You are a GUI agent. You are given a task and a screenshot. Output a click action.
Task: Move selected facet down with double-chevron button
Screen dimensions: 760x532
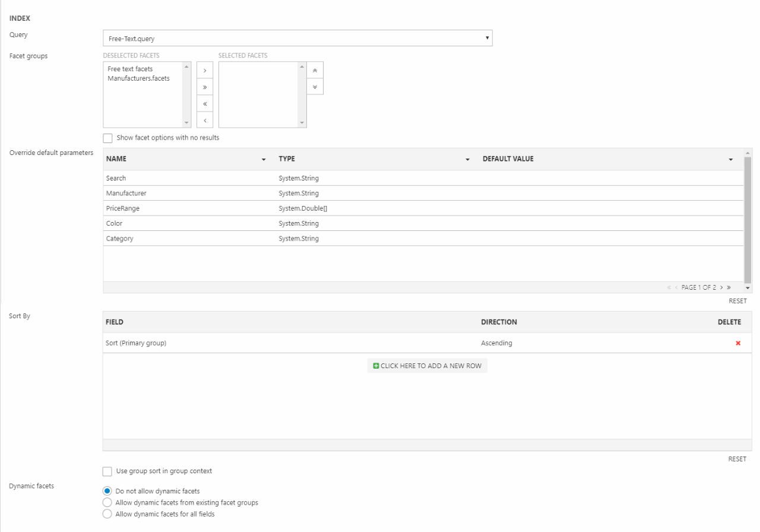315,87
